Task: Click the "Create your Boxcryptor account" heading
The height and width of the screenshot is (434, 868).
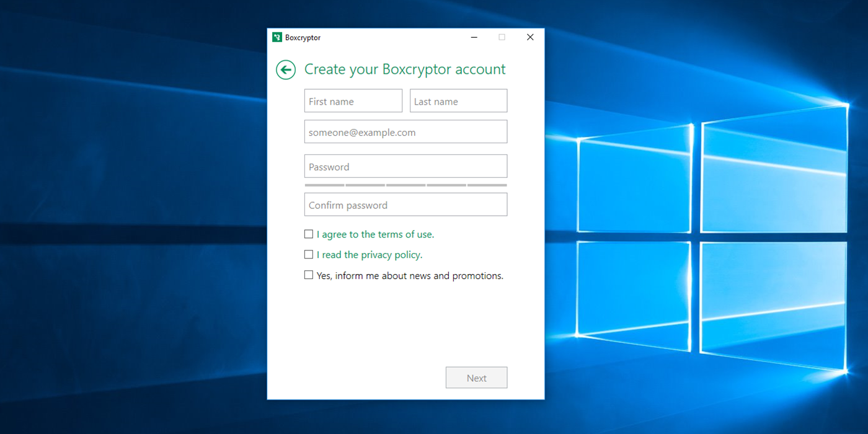Action: [405, 69]
